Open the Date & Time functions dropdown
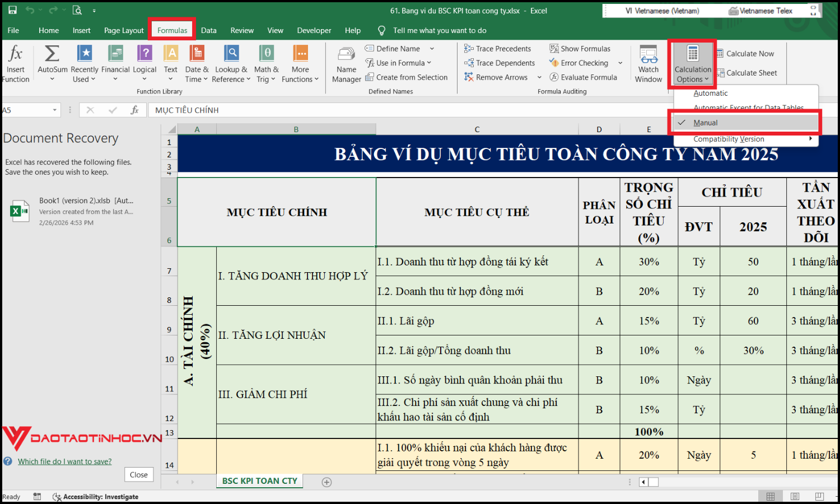Screen dimensions: 840x504 click(197, 63)
